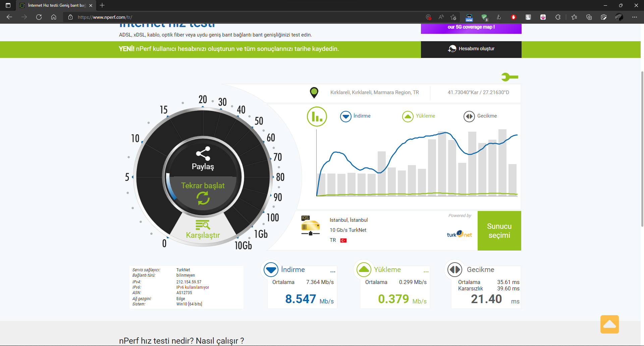Jump to top with orange arrow button
Viewport: 644px width, 346px height.
tap(609, 324)
